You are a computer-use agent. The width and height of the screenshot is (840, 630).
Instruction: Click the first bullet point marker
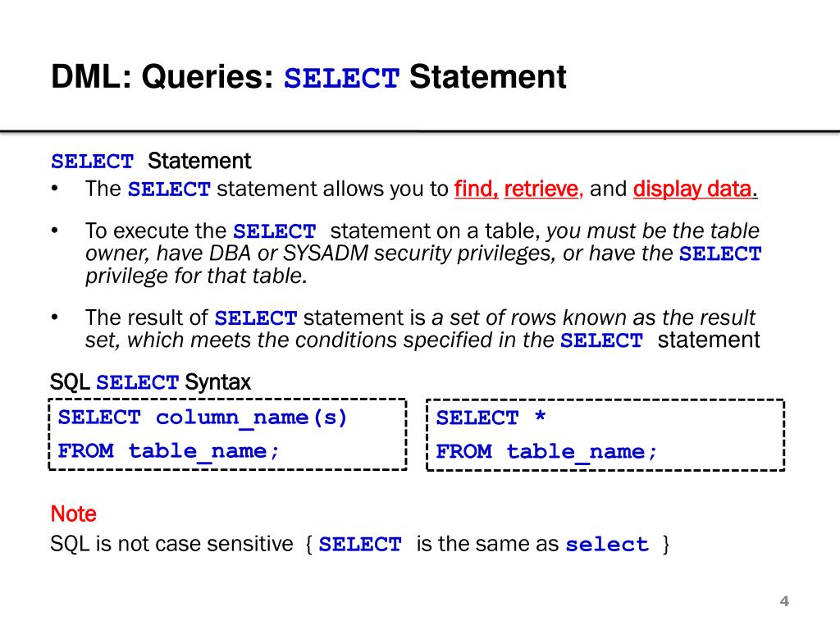click(x=55, y=189)
